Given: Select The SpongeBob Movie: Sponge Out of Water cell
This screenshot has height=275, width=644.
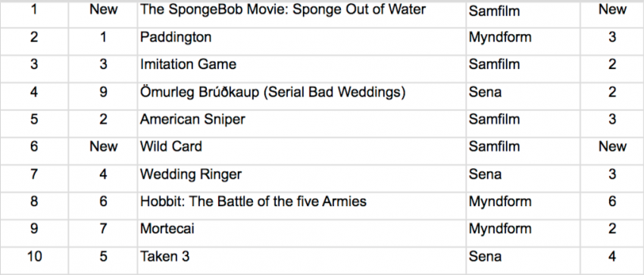Looking at the screenshot, I should click(x=302, y=14).
